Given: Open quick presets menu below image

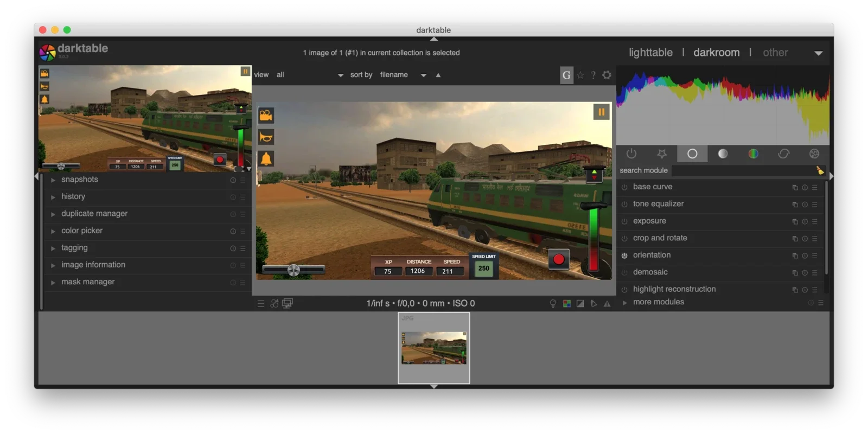Looking at the screenshot, I should pyautogui.click(x=261, y=304).
